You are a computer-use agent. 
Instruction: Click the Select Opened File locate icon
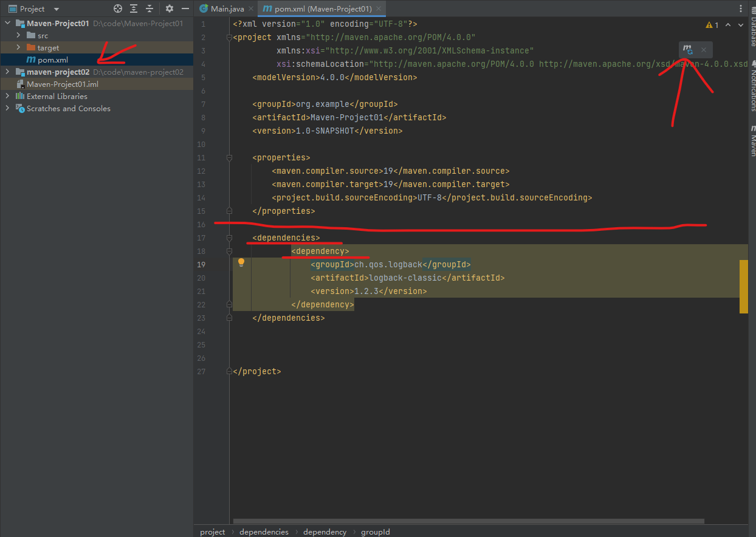pyautogui.click(x=118, y=9)
